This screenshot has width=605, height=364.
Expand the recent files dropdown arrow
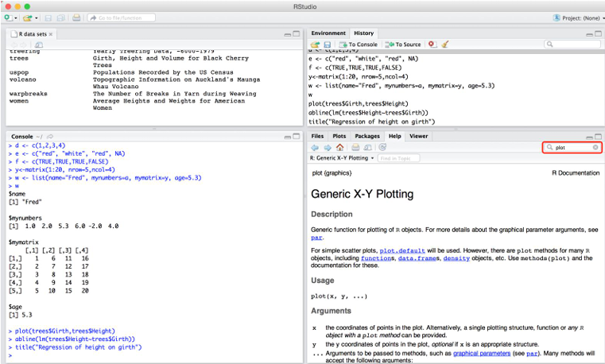click(x=37, y=18)
